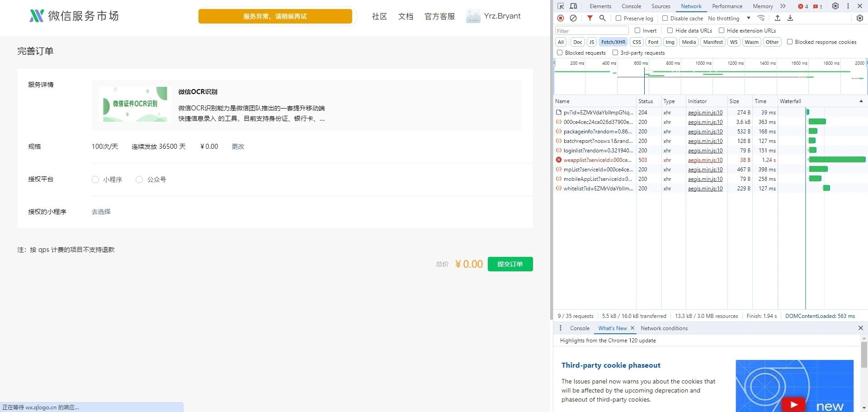Check Hide extension URLs
The height and width of the screenshot is (412, 868).
(722, 30)
